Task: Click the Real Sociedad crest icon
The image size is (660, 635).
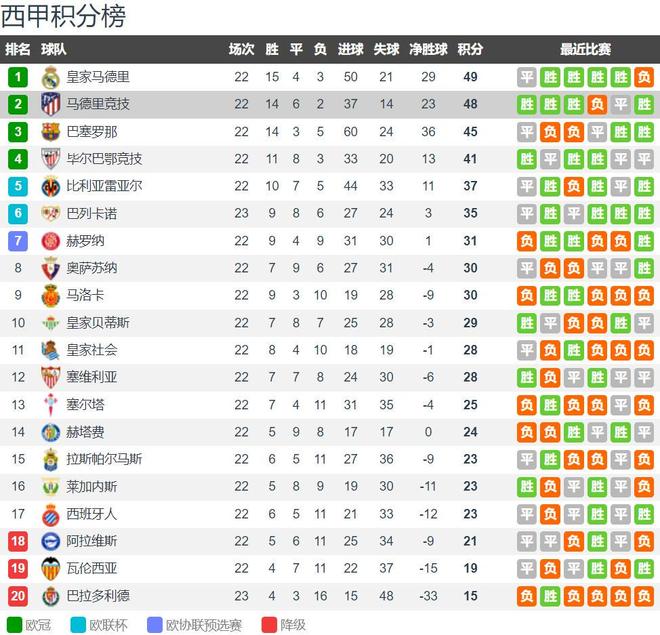Action: click(x=50, y=350)
